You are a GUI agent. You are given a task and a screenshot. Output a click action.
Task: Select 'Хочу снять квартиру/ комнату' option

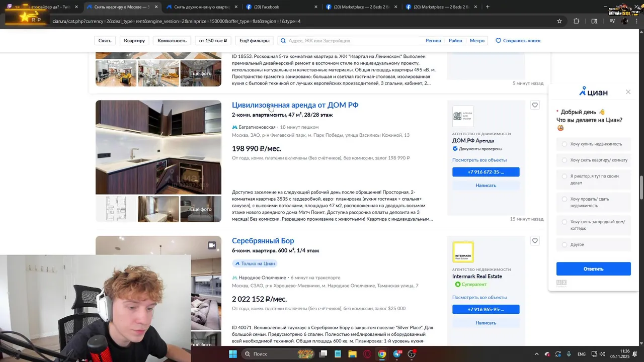(594, 160)
